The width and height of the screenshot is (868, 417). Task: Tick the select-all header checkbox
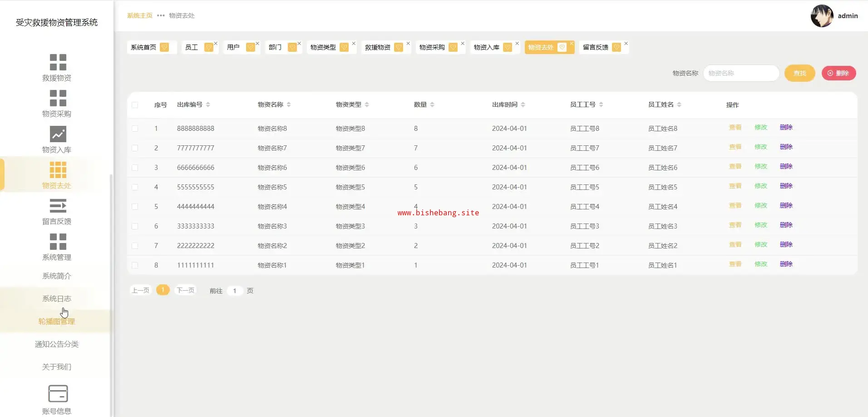[135, 105]
